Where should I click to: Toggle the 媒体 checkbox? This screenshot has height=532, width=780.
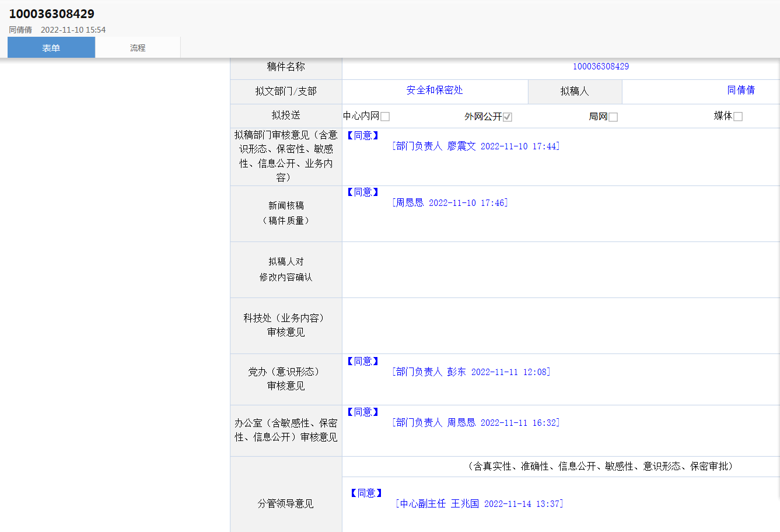pos(738,117)
